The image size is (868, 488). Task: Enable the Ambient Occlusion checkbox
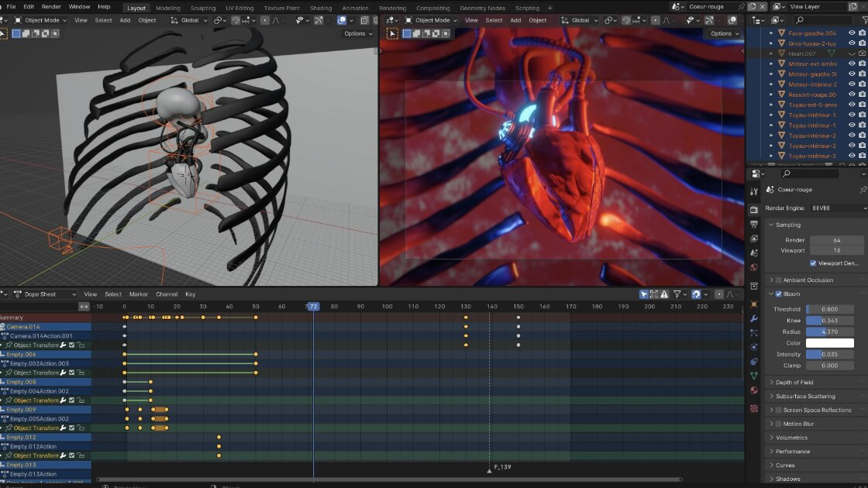pos(779,280)
